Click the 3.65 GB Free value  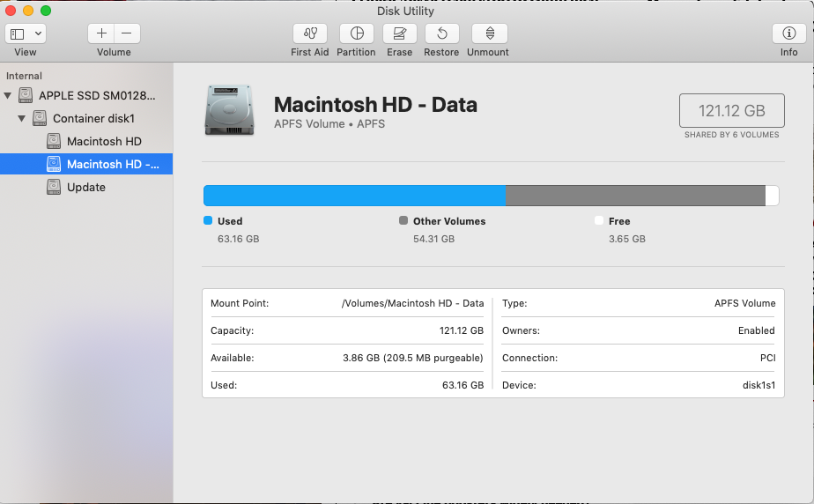coord(627,239)
